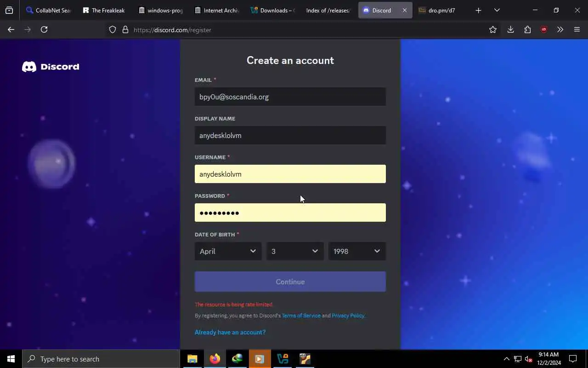Click the last pinned icon on the taskbar
Viewport: 588px width, 368px height.
click(305, 359)
